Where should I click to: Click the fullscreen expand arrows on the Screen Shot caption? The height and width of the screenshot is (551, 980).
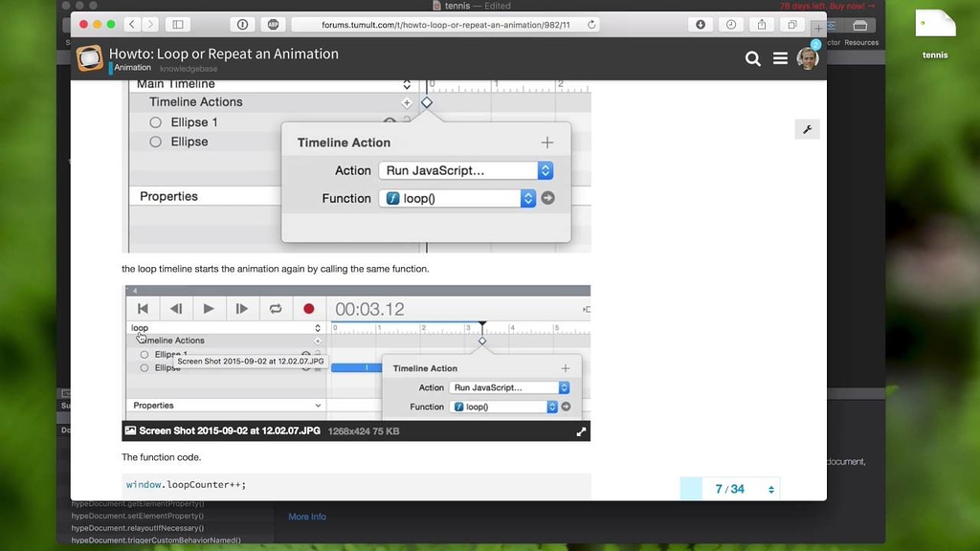pos(580,429)
